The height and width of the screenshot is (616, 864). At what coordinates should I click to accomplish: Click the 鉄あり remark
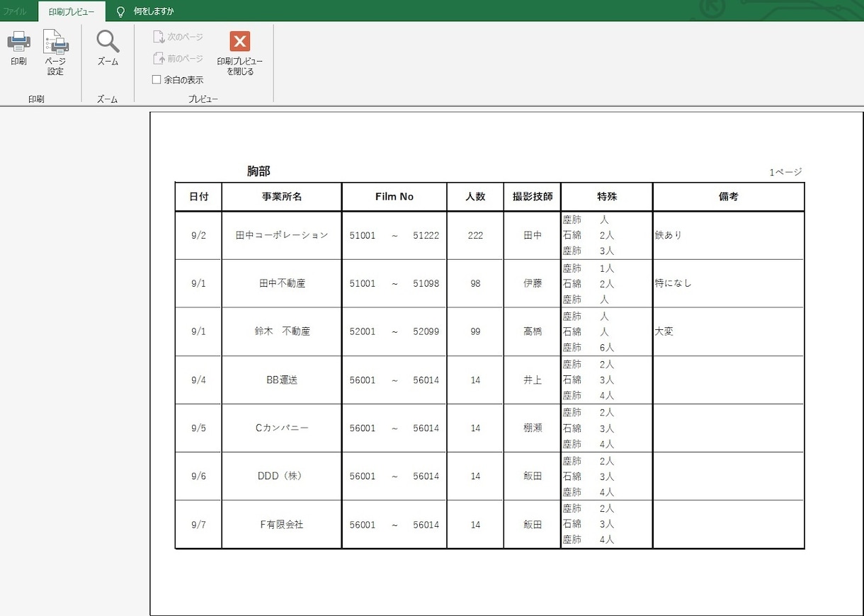point(669,235)
